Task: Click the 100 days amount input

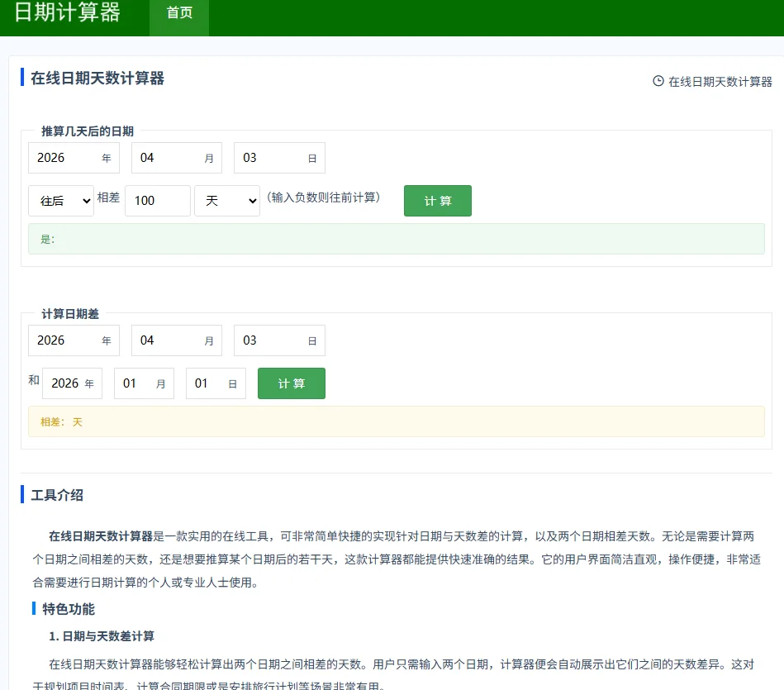Action: [157, 200]
